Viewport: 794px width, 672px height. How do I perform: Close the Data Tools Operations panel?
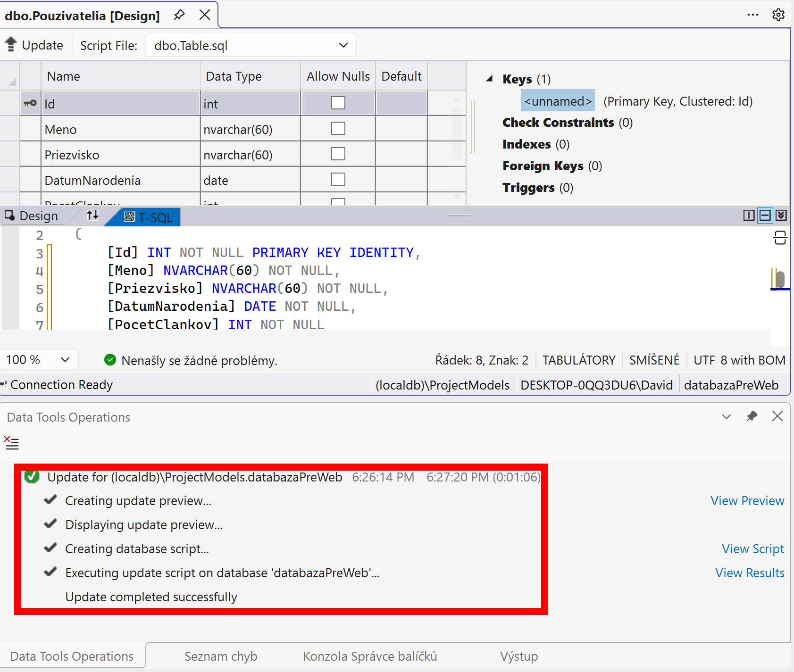[777, 416]
